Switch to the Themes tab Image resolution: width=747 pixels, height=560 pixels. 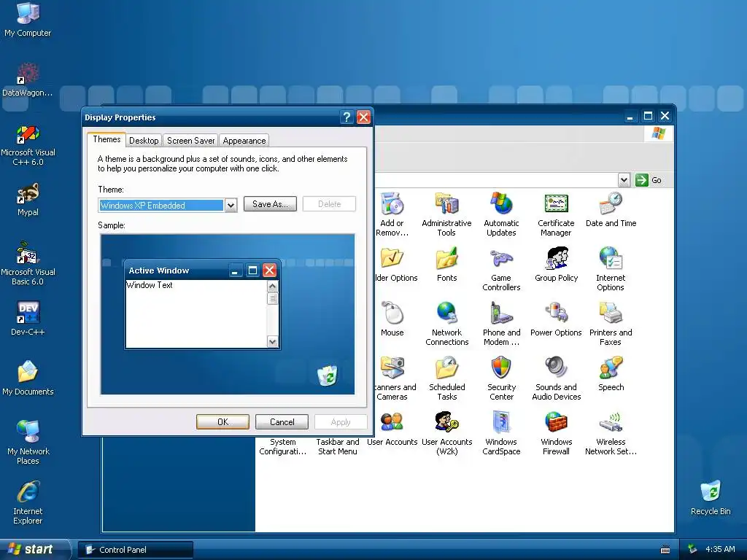coord(107,139)
